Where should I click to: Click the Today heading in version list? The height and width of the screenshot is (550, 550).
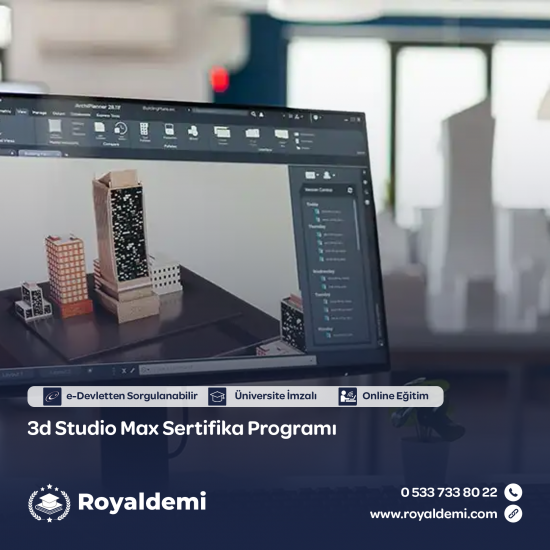pos(312,204)
